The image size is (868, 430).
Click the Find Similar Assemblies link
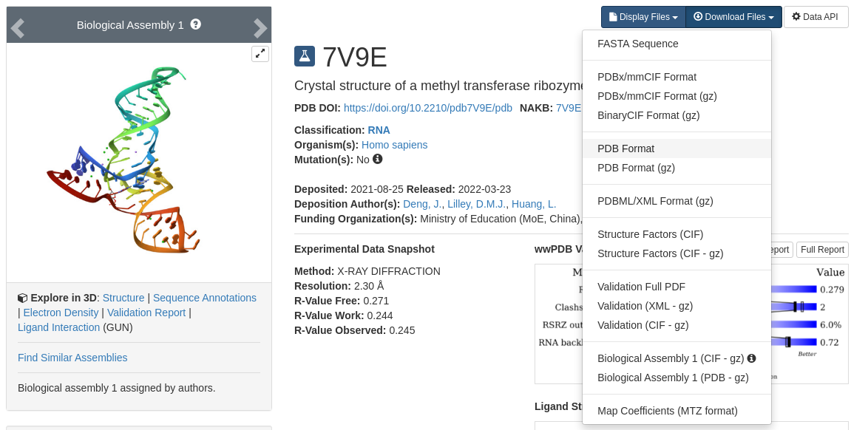coord(72,358)
